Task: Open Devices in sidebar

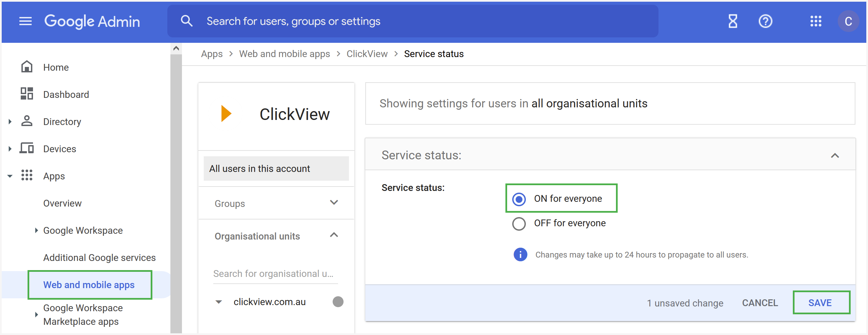Action: (60, 149)
